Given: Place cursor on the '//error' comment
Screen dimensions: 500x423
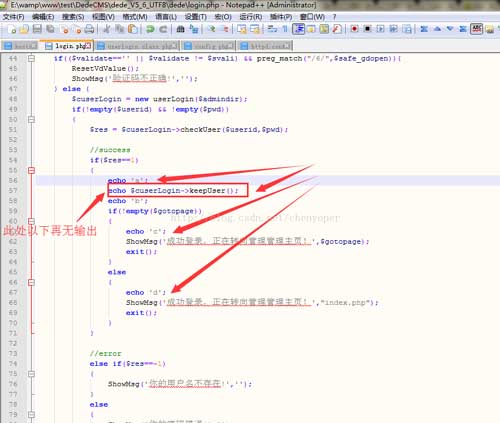Looking at the screenshot, I should click(x=106, y=353).
